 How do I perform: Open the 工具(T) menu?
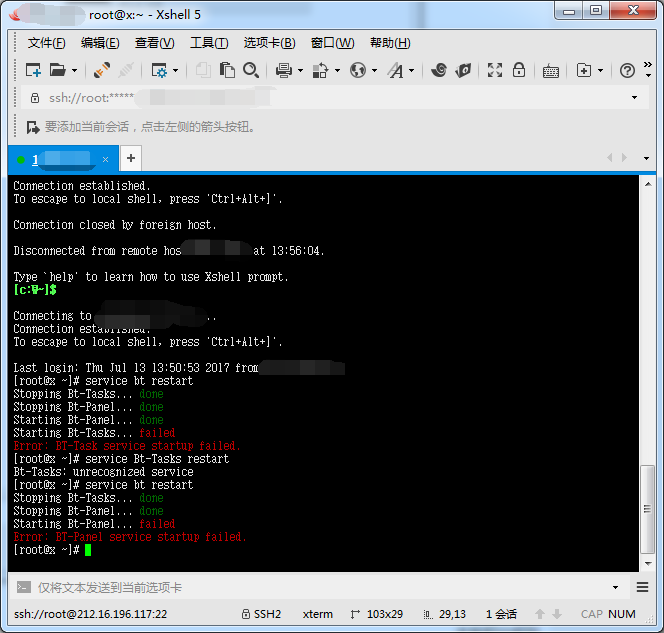point(209,43)
